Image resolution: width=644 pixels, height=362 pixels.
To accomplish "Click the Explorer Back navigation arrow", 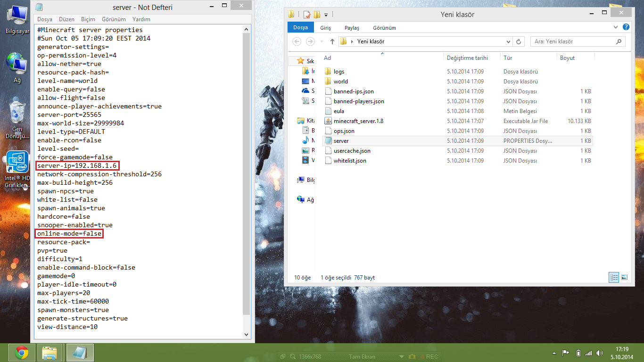I will [x=297, y=41].
